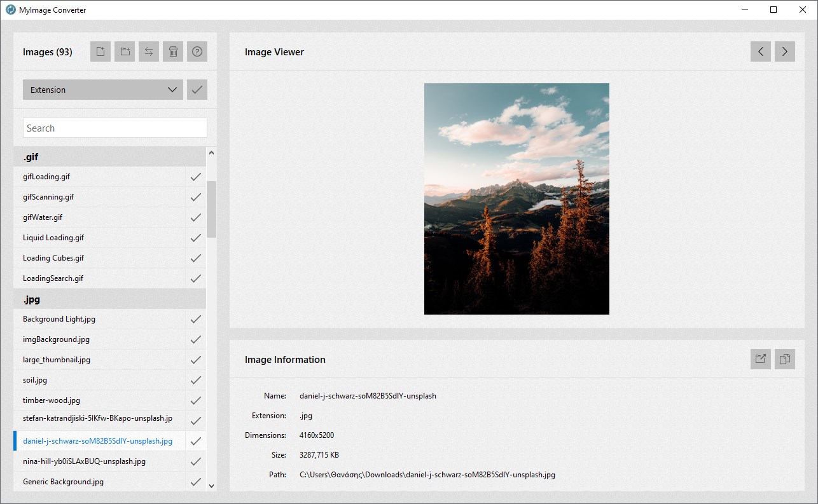Click the .jpg extension value in Image Information
Screen dimensions: 818x504
click(x=306, y=416)
